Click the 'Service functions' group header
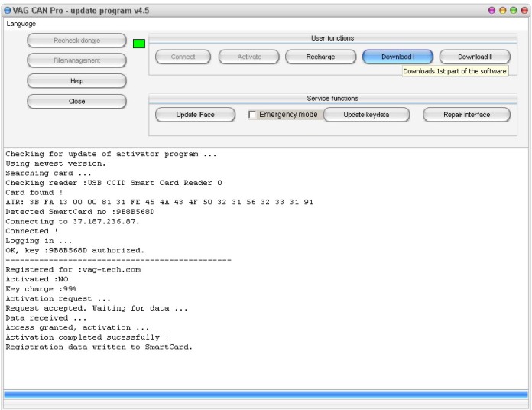 click(332, 99)
